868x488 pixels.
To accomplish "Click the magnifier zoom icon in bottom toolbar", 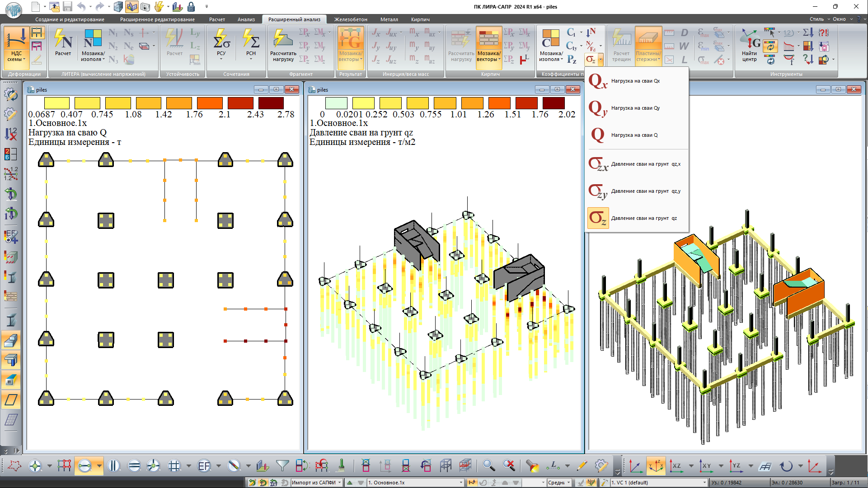I will (488, 465).
